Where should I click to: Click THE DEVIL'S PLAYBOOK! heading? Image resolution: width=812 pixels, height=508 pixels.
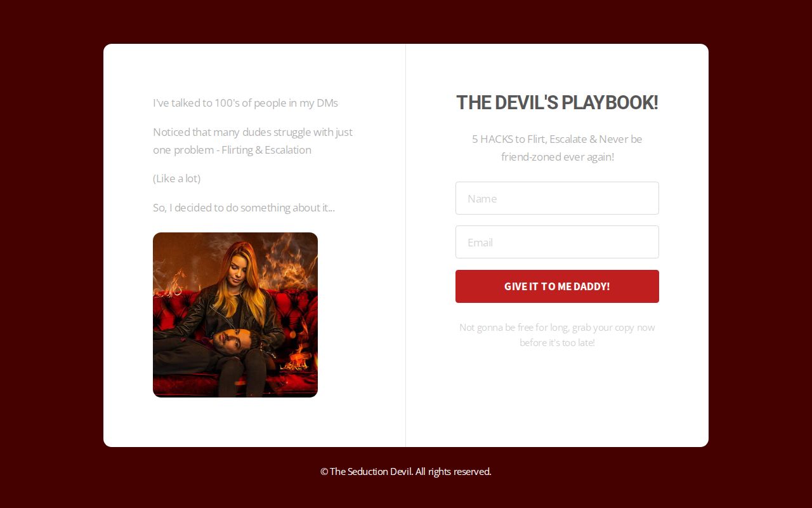click(x=557, y=102)
